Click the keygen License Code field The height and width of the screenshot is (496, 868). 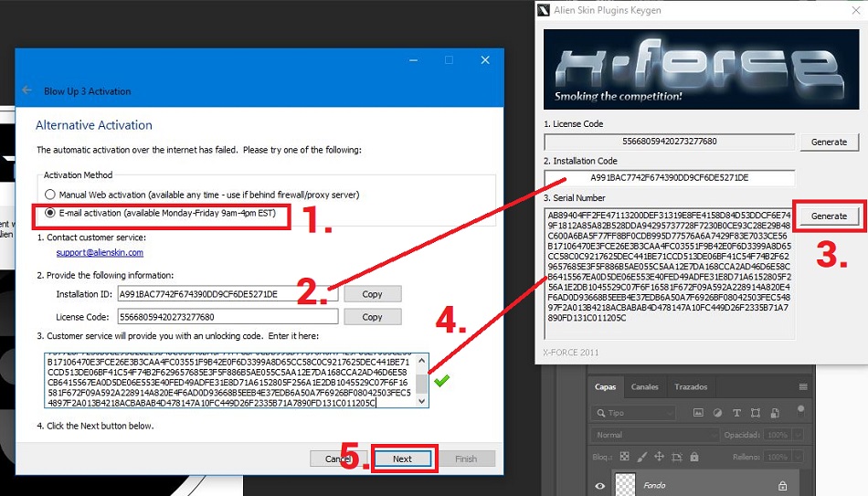coord(669,142)
